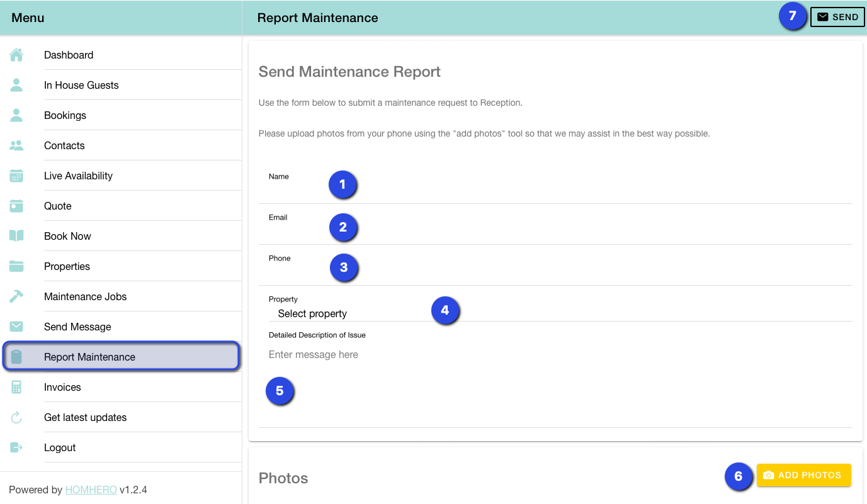Open In House Guests menu item
This screenshot has width=867, height=504.
pos(81,86)
